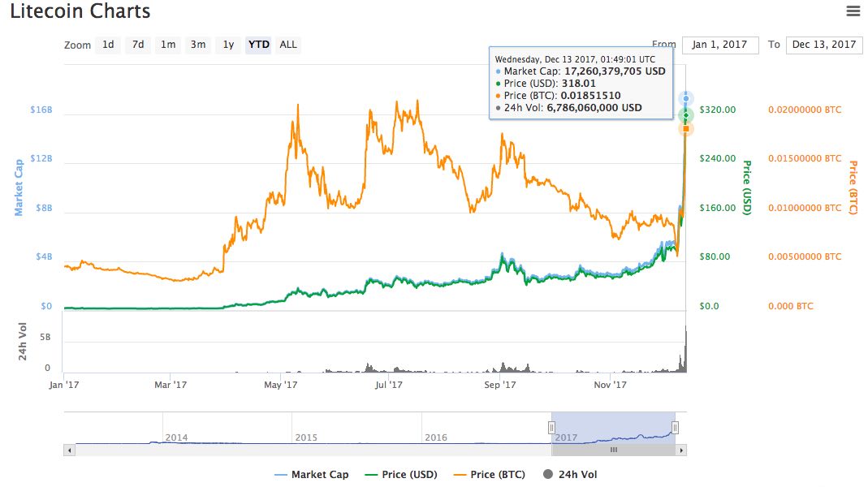This screenshot has width=868, height=487.
Task: Click the tooltip Price (BTC) value 0.01851510
Action: click(590, 96)
